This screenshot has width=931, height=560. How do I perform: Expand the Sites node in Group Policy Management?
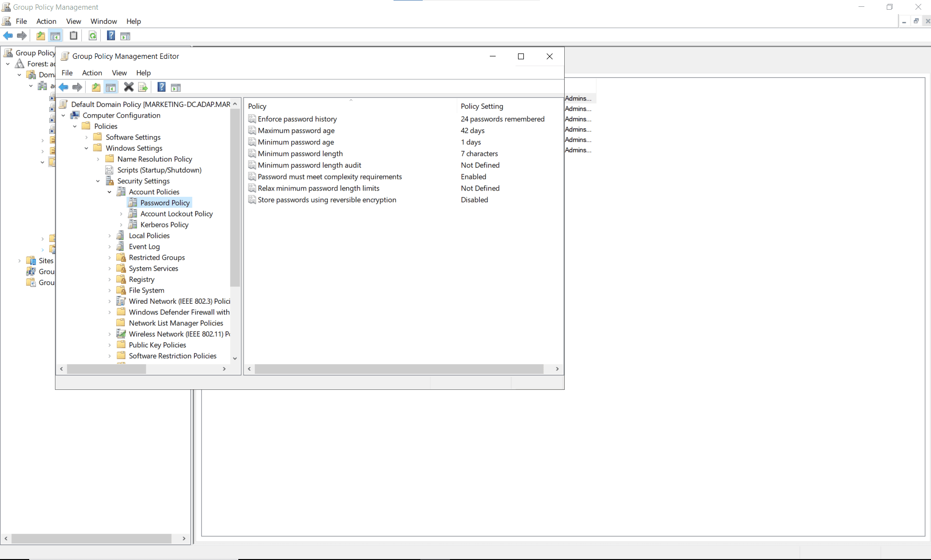point(19,261)
